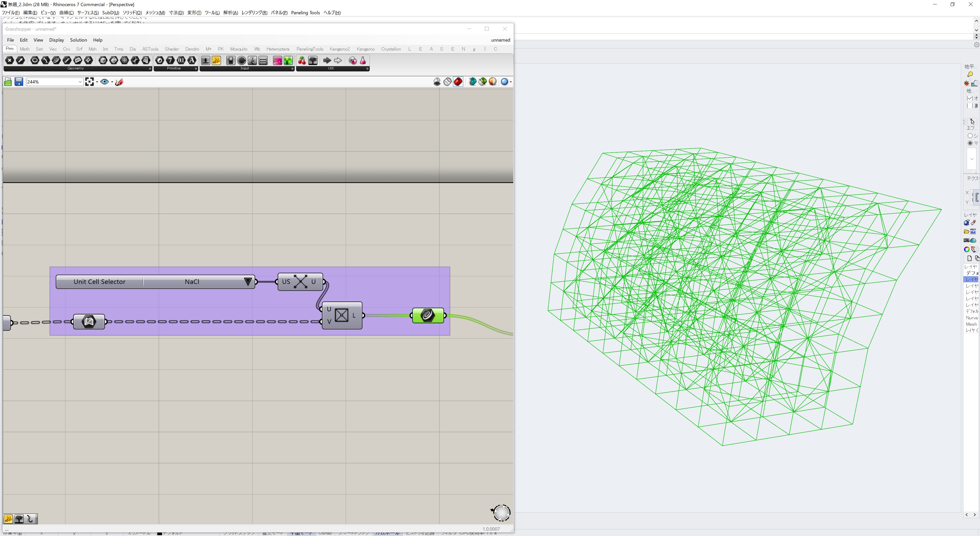
Task: Select the Boolean parameter icon in Primitive
Action: click(x=160, y=60)
